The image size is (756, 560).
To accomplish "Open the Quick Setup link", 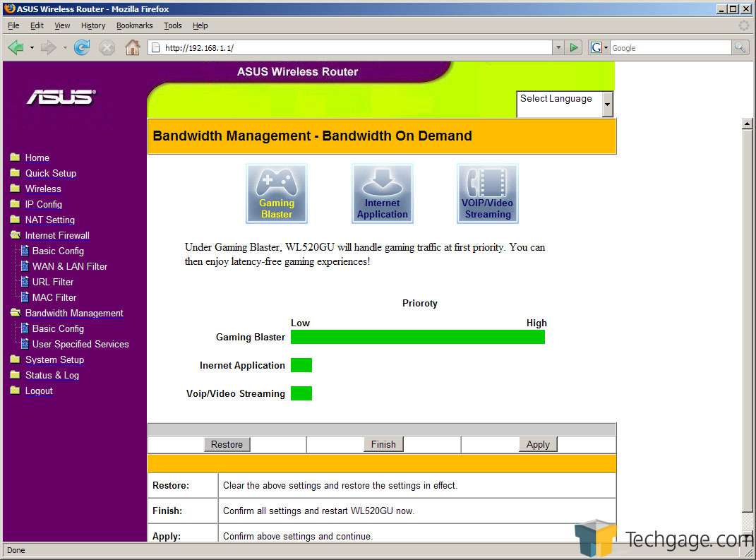I will click(51, 173).
